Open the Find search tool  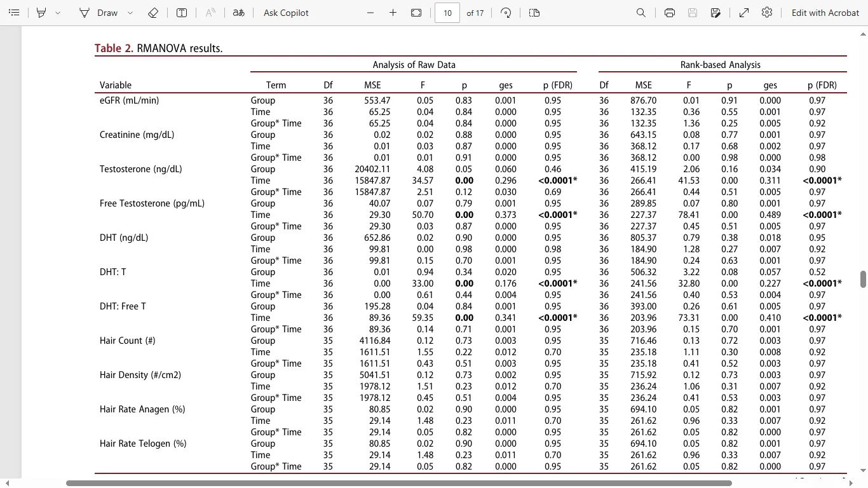[641, 13]
